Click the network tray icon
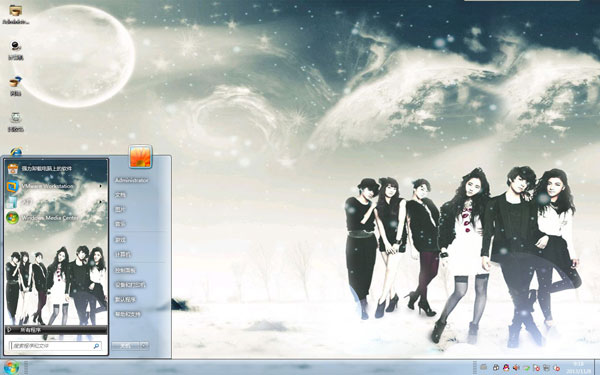 point(546,368)
